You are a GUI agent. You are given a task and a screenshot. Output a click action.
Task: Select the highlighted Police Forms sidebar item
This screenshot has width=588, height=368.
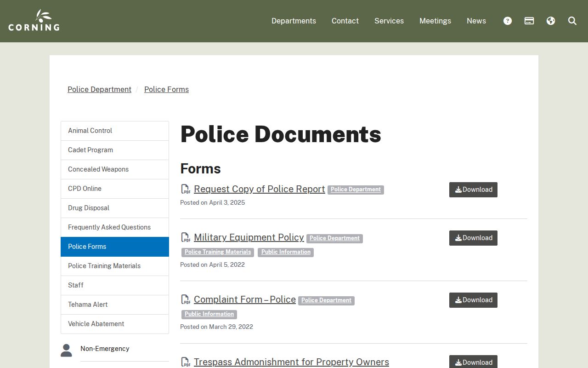(115, 247)
